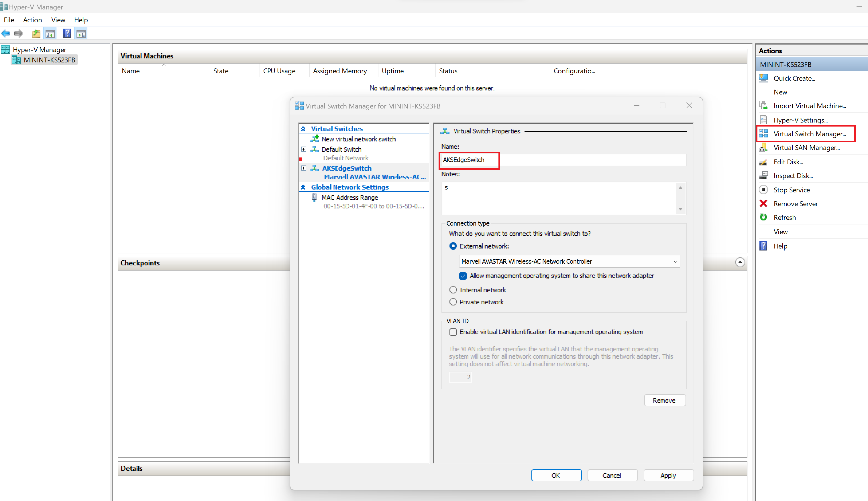
Task: Click Import Virtual Machine... action link
Action: [810, 106]
